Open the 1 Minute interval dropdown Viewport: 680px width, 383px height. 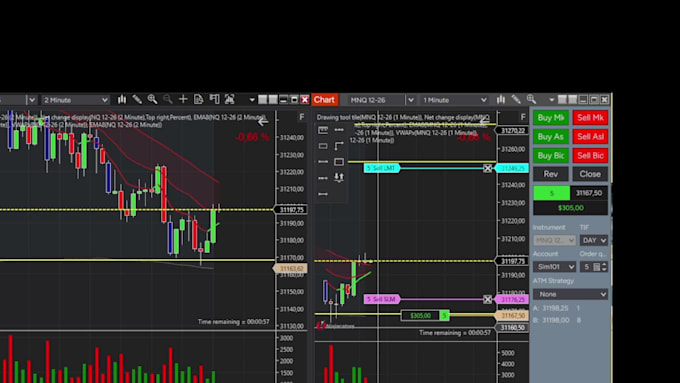(454, 100)
